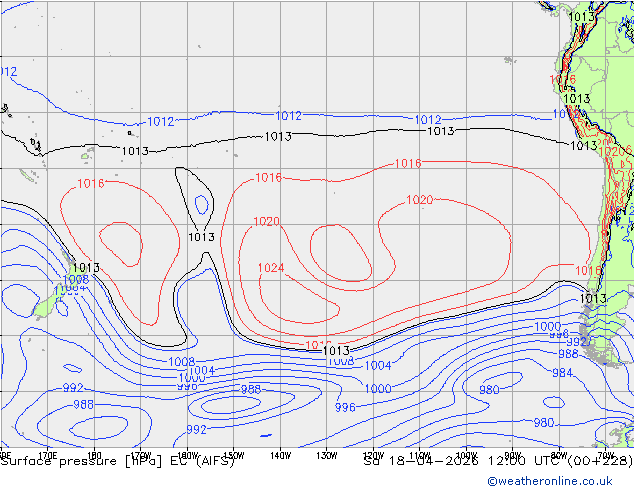Click the 1013 label at the top over South America
The width and height of the screenshot is (634, 490).
[581, 17]
